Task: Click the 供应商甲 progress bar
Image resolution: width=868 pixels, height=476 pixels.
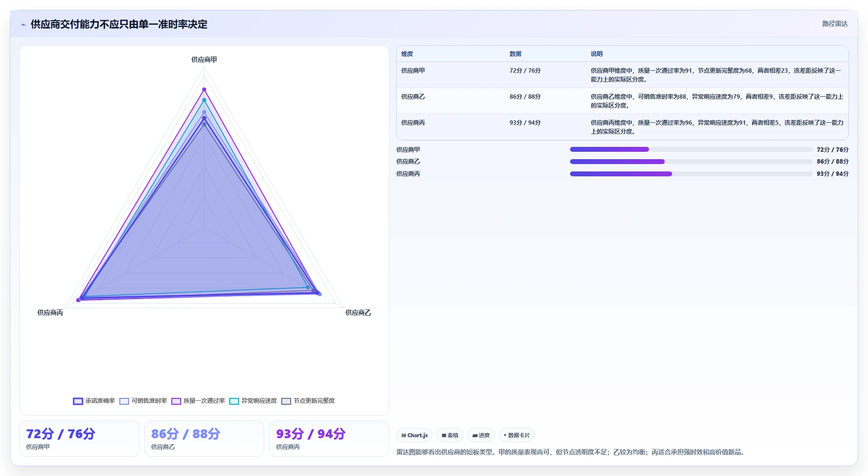Action: coord(691,149)
